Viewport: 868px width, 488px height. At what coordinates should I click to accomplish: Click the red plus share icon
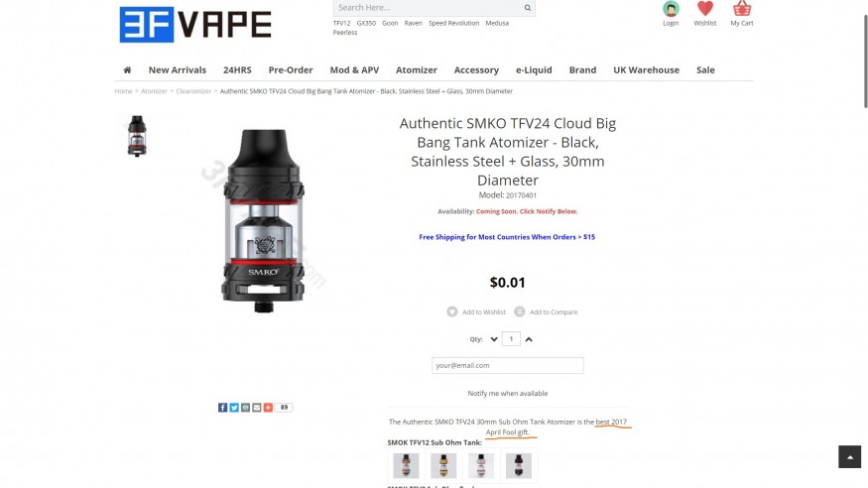(268, 408)
